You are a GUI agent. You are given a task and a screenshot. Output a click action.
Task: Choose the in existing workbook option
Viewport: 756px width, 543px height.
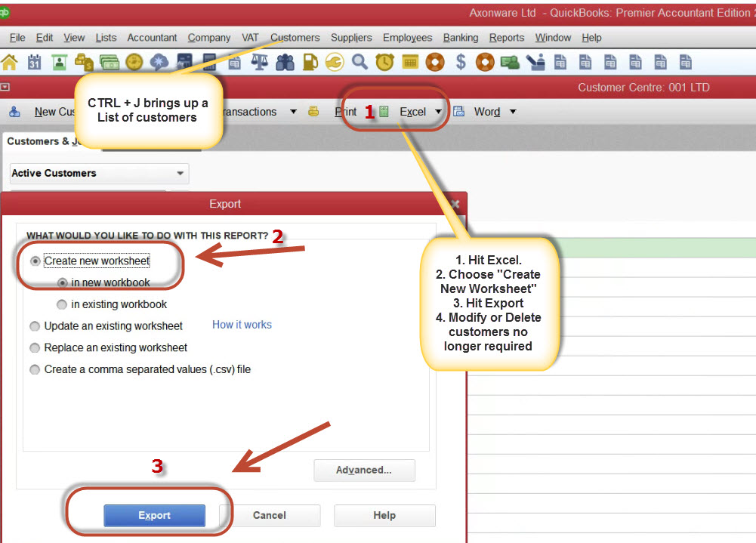[x=112, y=304]
